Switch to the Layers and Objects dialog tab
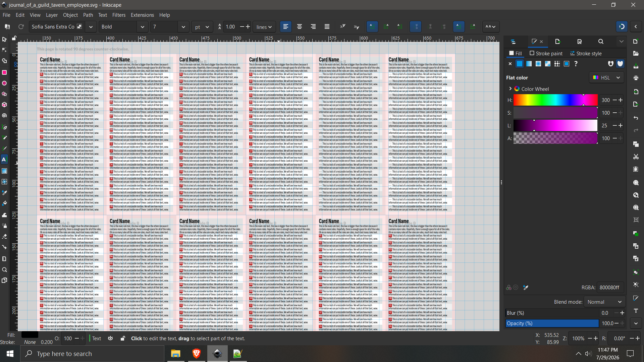Screen dimensions: 644x362 point(513,42)
